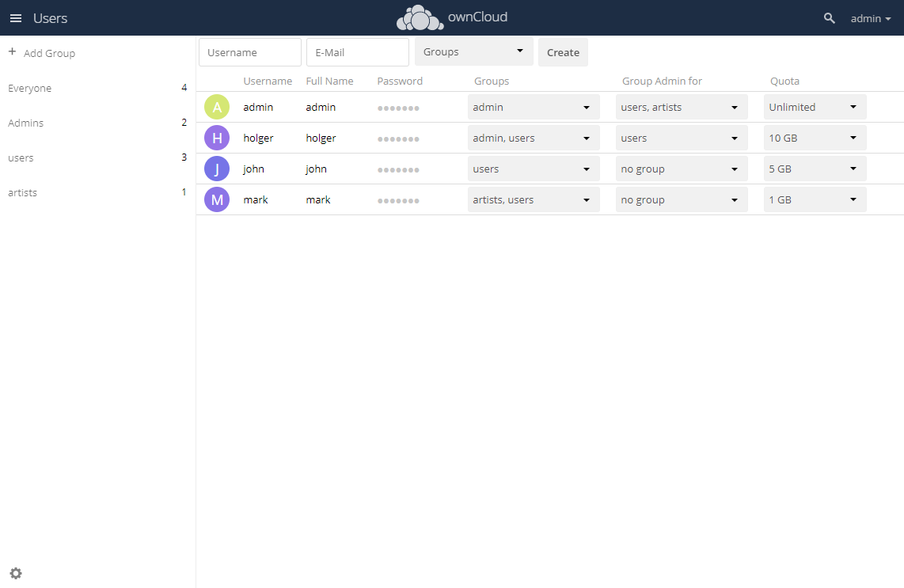This screenshot has height=588, width=904.
Task: Select the Everyone group in sidebar
Action: [30, 88]
